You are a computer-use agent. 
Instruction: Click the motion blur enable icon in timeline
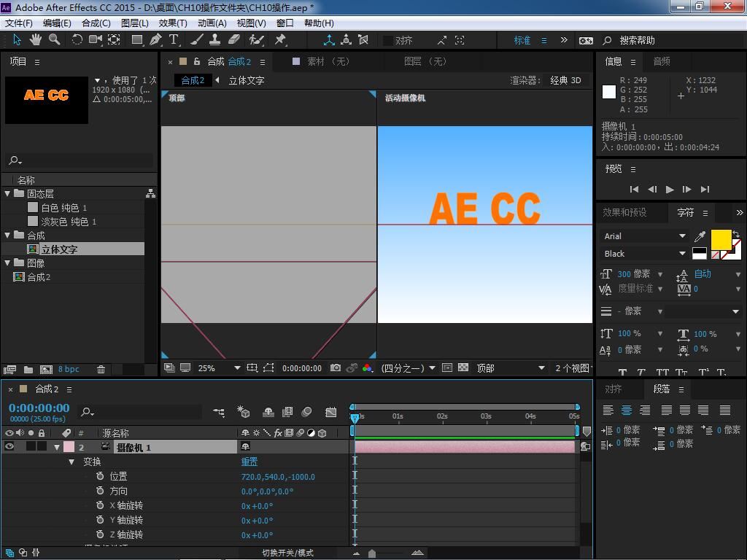[307, 413]
